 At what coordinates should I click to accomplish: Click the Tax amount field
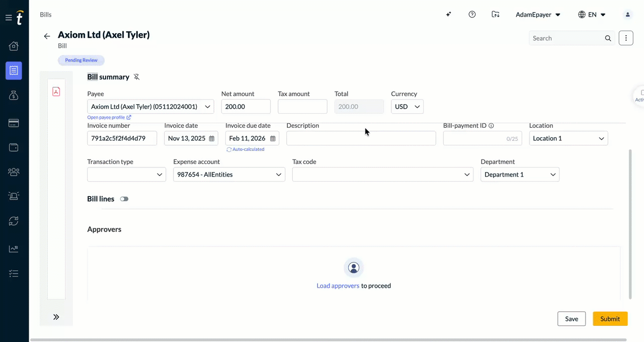pyautogui.click(x=302, y=107)
